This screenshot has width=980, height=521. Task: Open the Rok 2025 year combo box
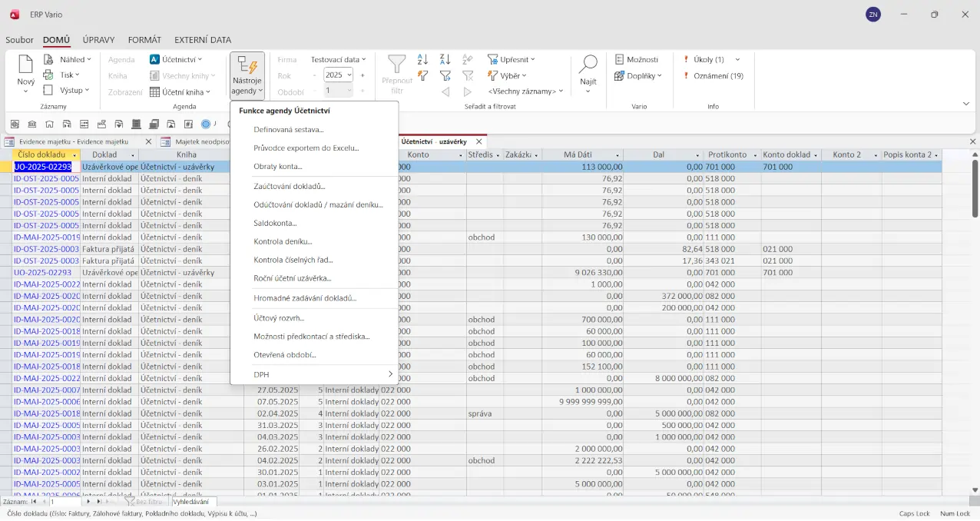pos(338,75)
